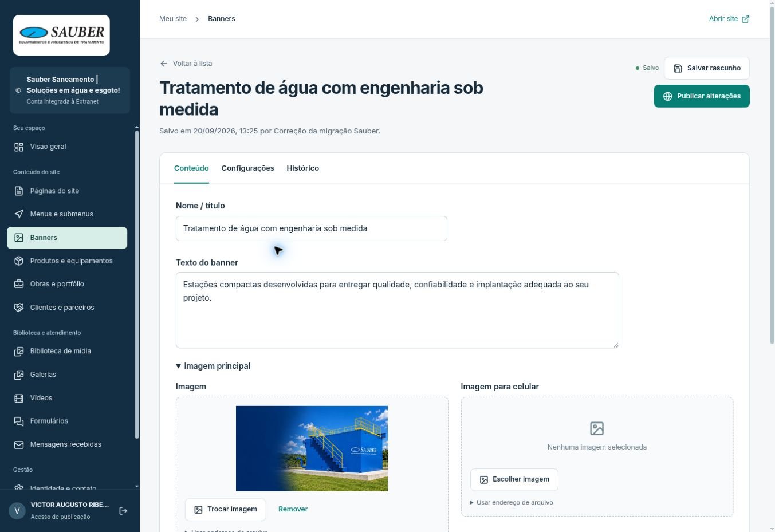Click the logout icon beside the user name
775x532 pixels.
pos(123,511)
